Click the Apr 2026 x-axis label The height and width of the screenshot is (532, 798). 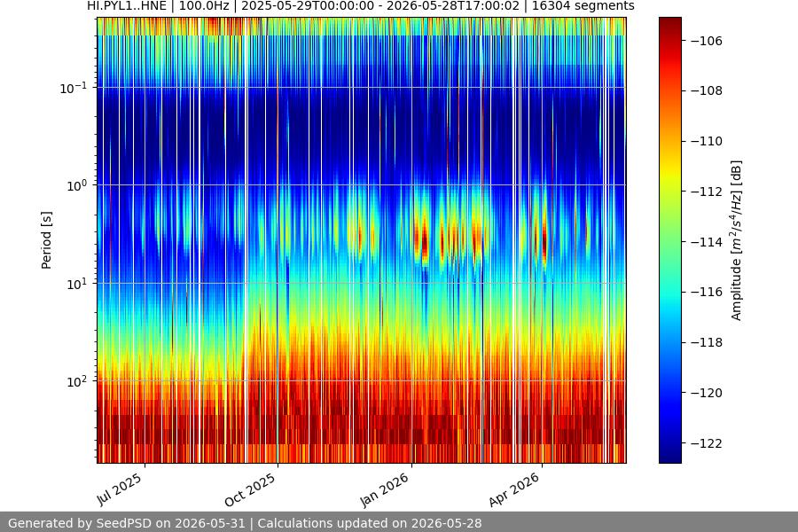coord(514,489)
